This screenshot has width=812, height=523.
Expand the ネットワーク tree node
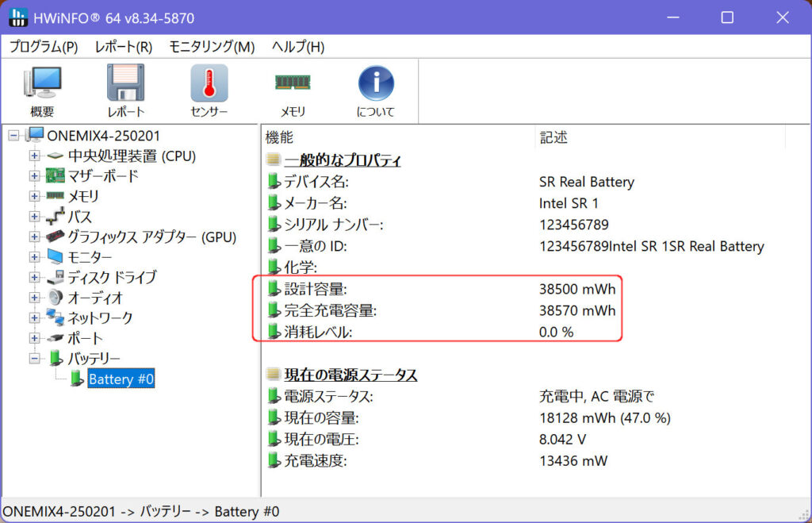(34, 318)
